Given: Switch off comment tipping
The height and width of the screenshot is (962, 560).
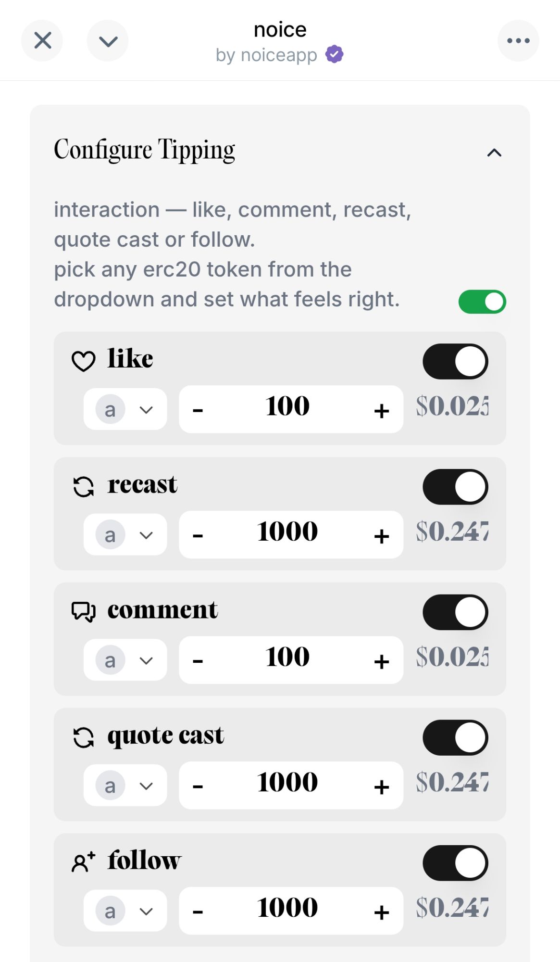Looking at the screenshot, I should pos(455,612).
